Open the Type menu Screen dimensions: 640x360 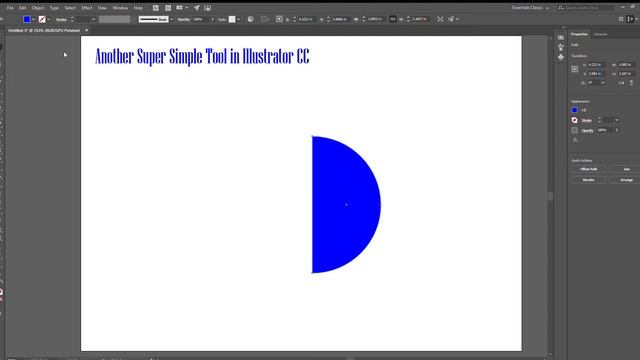[x=54, y=8]
